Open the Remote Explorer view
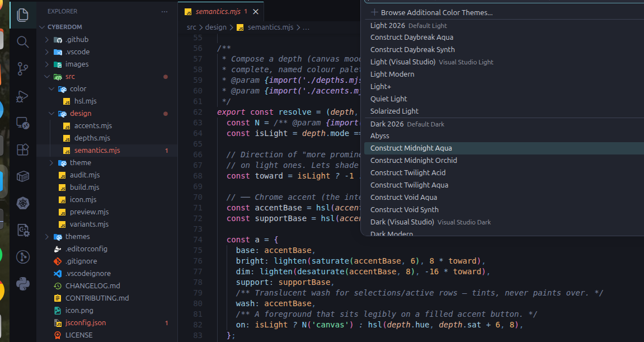Screen dimensions: 644x342 click(x=22, y=123)
